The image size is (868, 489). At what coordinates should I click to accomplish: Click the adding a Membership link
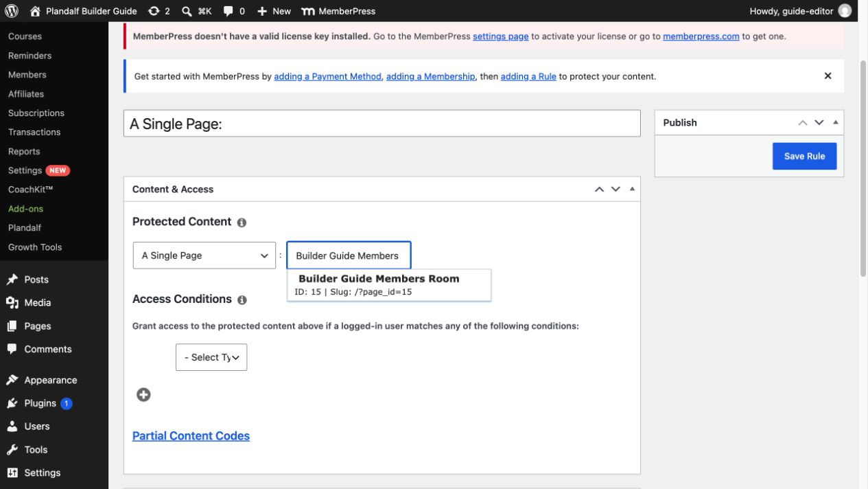click(431, 76)
